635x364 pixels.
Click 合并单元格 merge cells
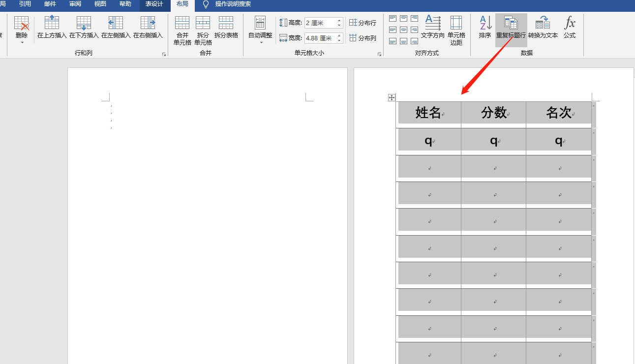[182, 30]
